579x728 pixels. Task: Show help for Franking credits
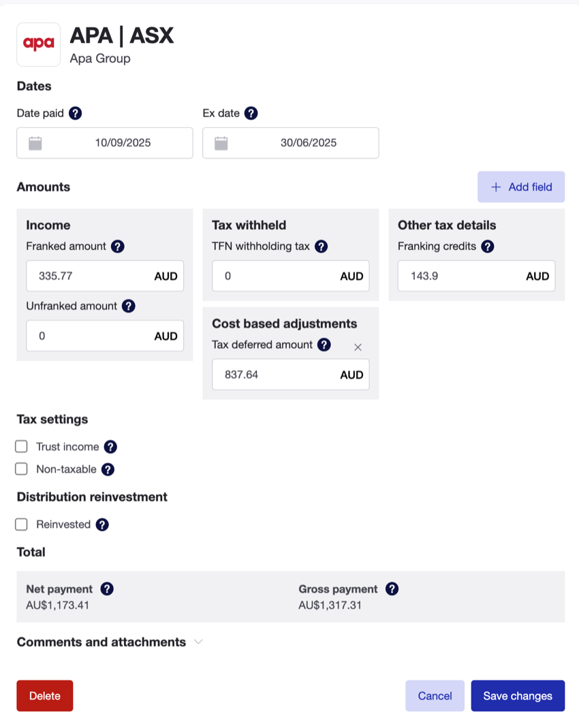point(488,247)
